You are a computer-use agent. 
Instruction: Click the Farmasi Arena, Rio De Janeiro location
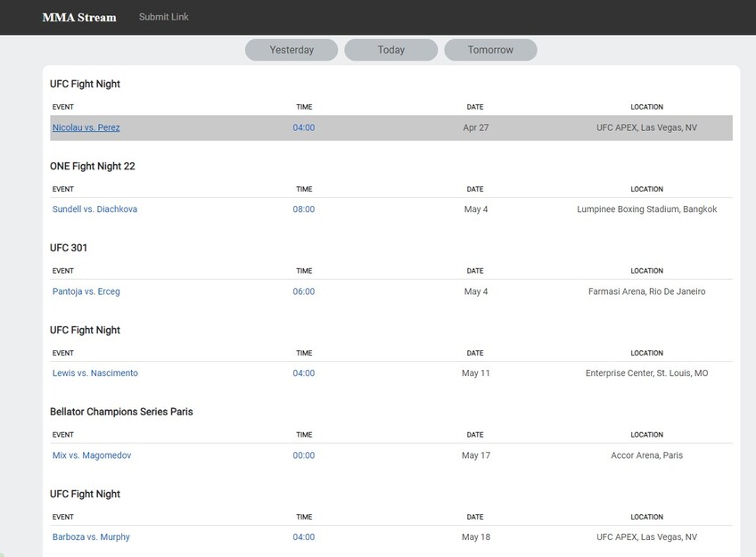[646, 291]
